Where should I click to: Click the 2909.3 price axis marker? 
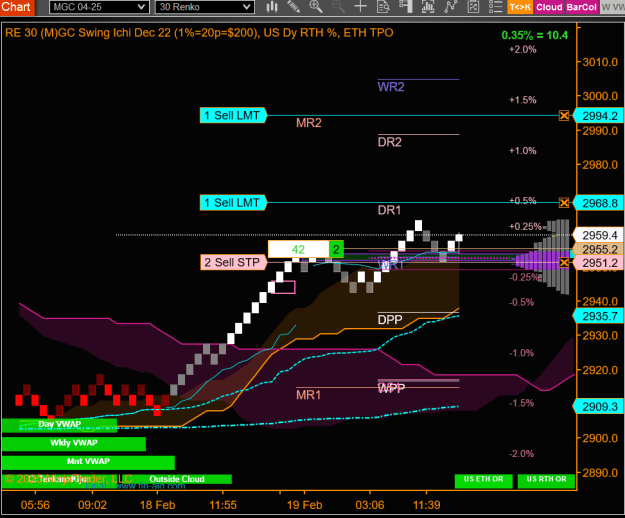coord(599,407)
